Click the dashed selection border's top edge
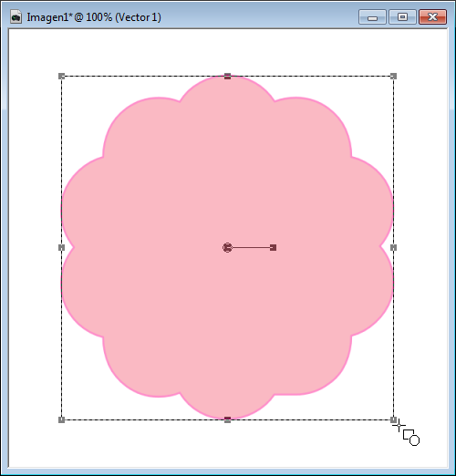This screenshot has height=476, width=456. click(x=144, y=77)
